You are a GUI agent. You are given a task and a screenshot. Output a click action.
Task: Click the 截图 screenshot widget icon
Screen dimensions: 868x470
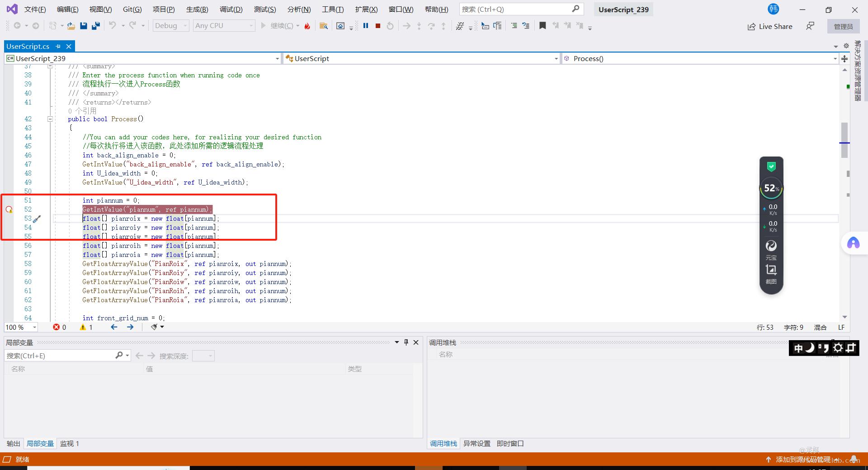coord(771,274)
